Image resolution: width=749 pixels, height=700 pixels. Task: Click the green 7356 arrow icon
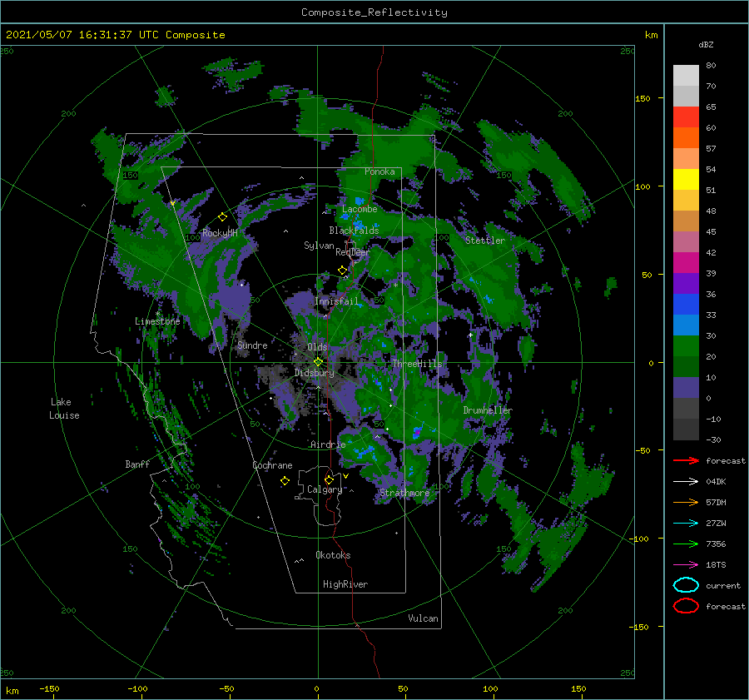(x=686, y=544)
